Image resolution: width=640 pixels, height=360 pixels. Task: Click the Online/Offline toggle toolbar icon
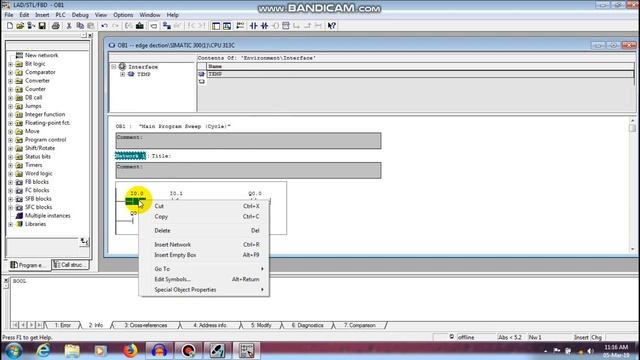point(167,26)
